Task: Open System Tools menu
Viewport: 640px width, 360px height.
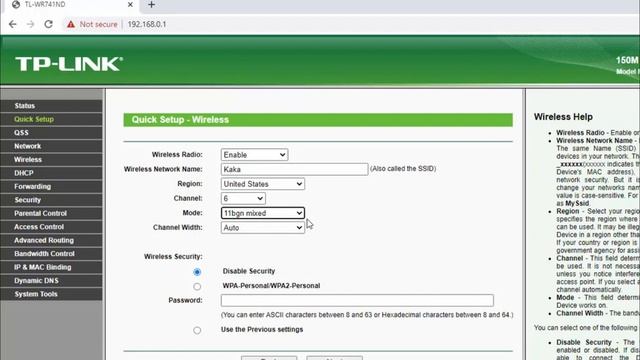Action: click(51, 294)
